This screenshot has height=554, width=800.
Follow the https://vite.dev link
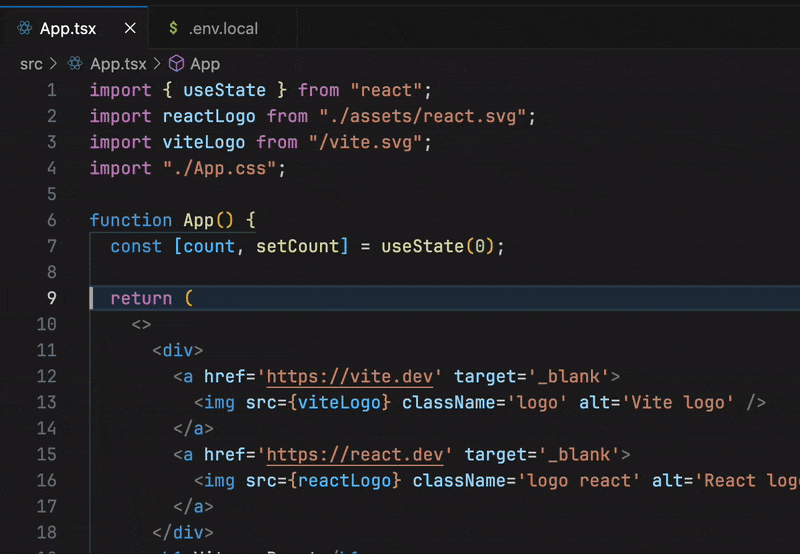click(350, 376)
